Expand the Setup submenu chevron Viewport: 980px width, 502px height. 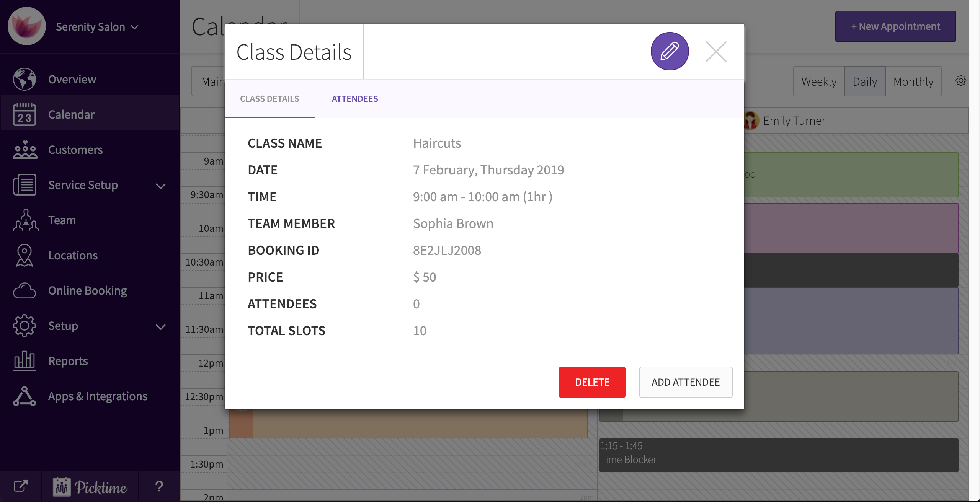pyautogui.click(x=161, y=326)
